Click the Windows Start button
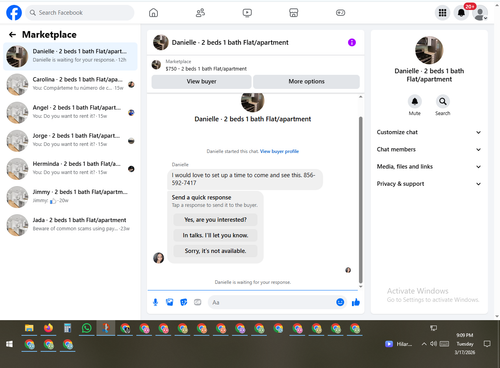This screenshot has height=368, width=500. point(9,344)
